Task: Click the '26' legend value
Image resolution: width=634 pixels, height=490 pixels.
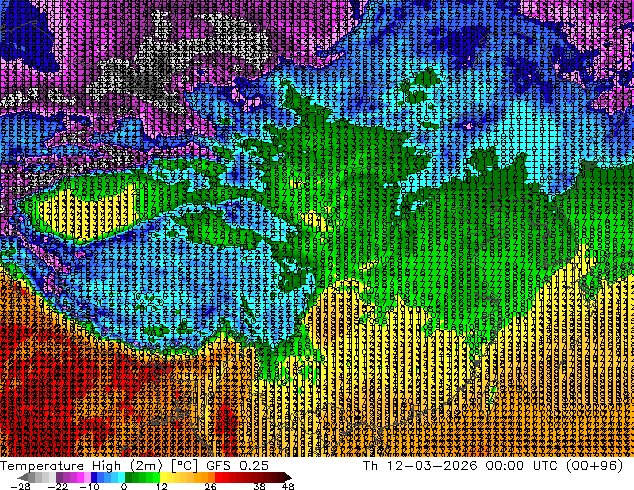Action: [210, 486]
